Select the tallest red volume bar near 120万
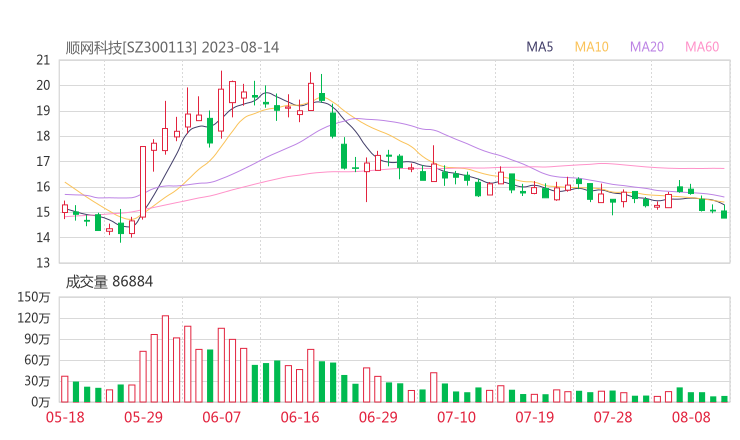This screenshot has width=740, height=440. click(165, 359)
